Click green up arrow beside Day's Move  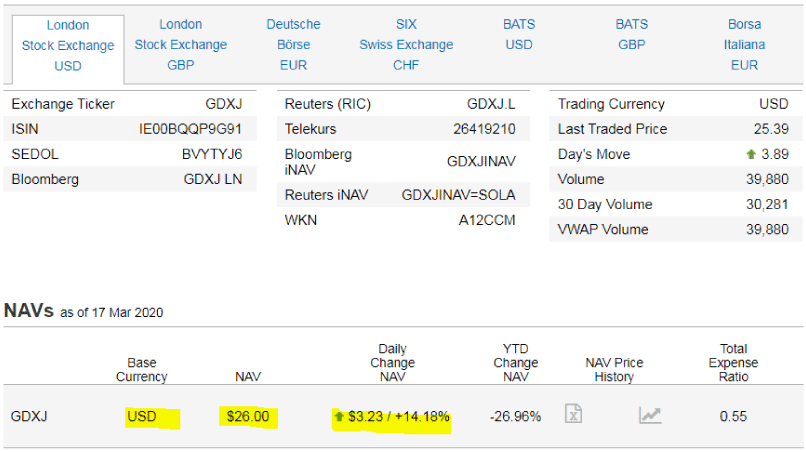(x=750, y=155)
